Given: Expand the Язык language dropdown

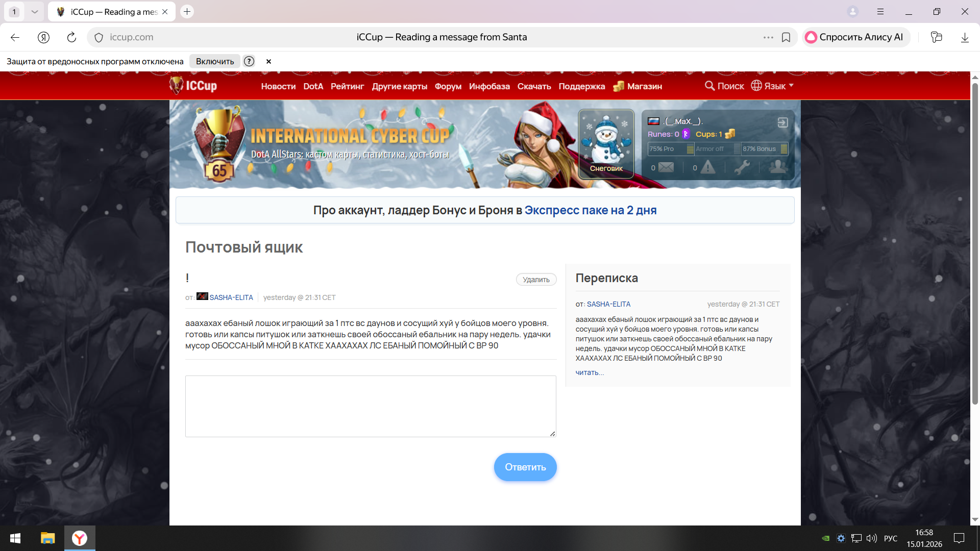Looking at the screenshot, I should pos(772,86).
